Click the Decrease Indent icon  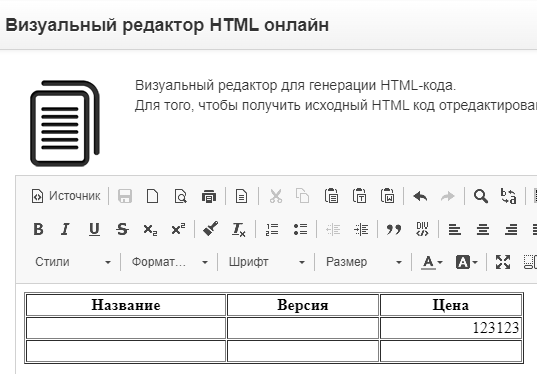(333, 229)
